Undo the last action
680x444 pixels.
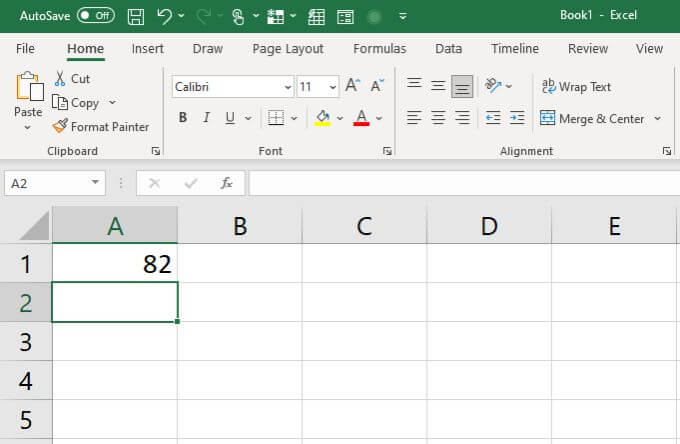point(164,16)
